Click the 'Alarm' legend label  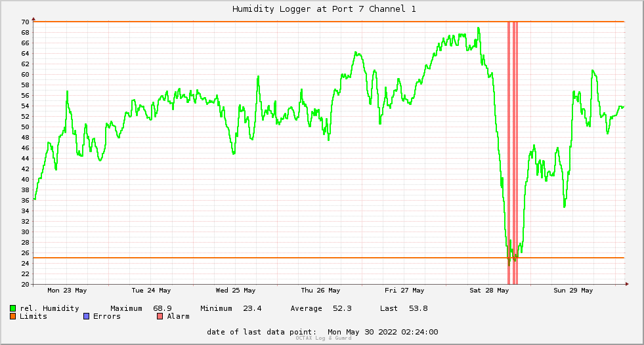179,316
